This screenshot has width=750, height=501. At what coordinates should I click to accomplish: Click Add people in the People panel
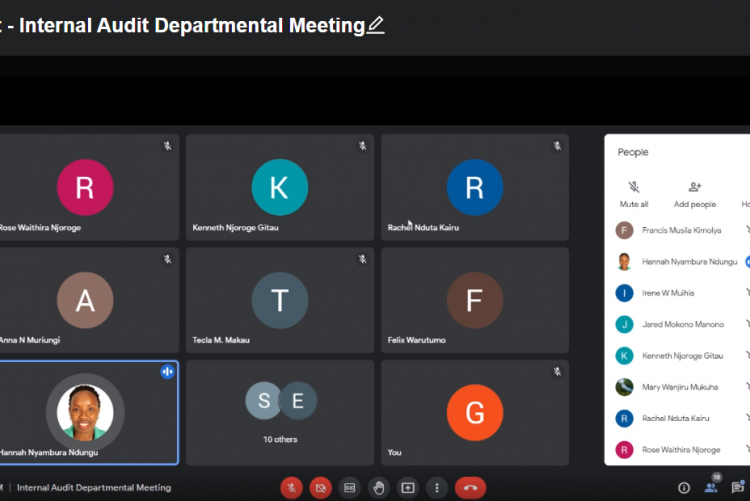(695, 193)
